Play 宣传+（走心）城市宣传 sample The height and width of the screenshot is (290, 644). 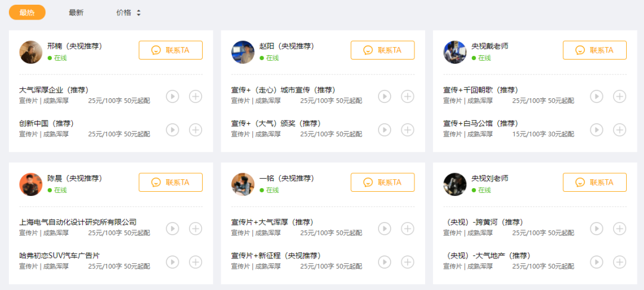385,96
